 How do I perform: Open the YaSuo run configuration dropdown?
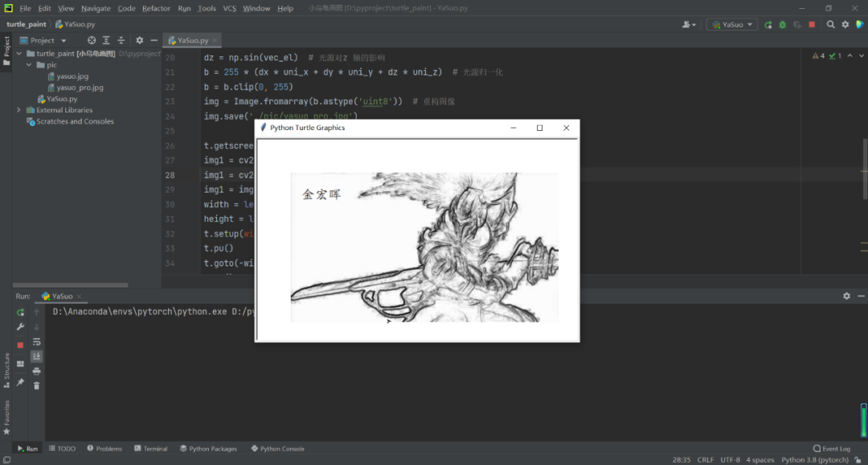pyautogui.click(x=732, y=24)
